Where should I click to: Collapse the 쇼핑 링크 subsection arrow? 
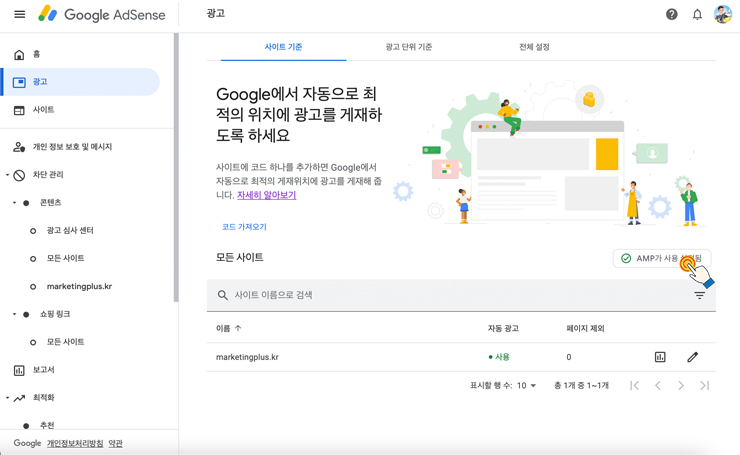14,314
